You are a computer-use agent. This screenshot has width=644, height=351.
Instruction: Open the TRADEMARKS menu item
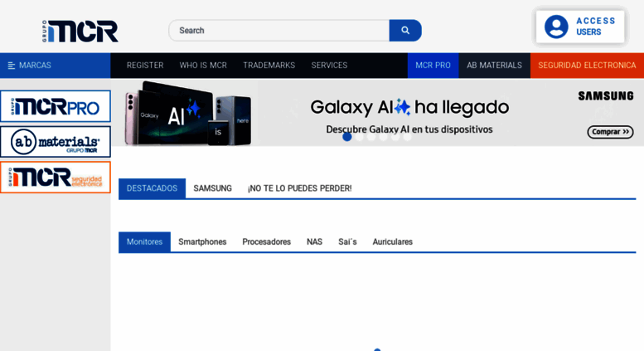click(x=269, y=66)
